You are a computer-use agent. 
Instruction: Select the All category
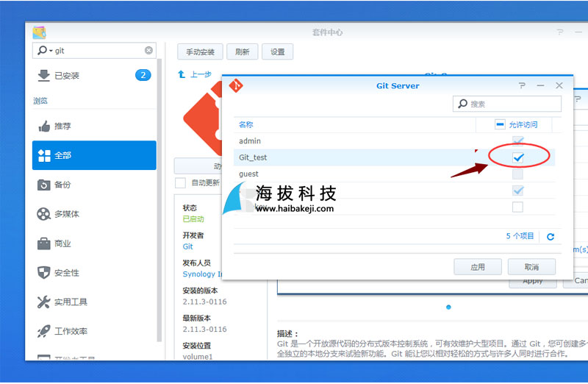pos(94,155)
